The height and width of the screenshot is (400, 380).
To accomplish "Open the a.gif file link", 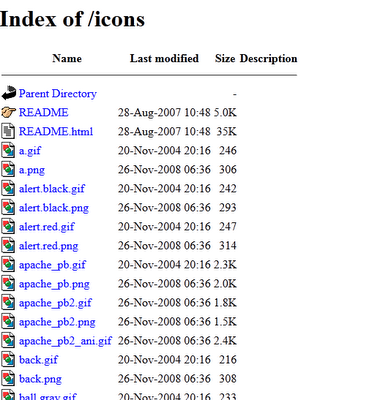I will point(30,151).
